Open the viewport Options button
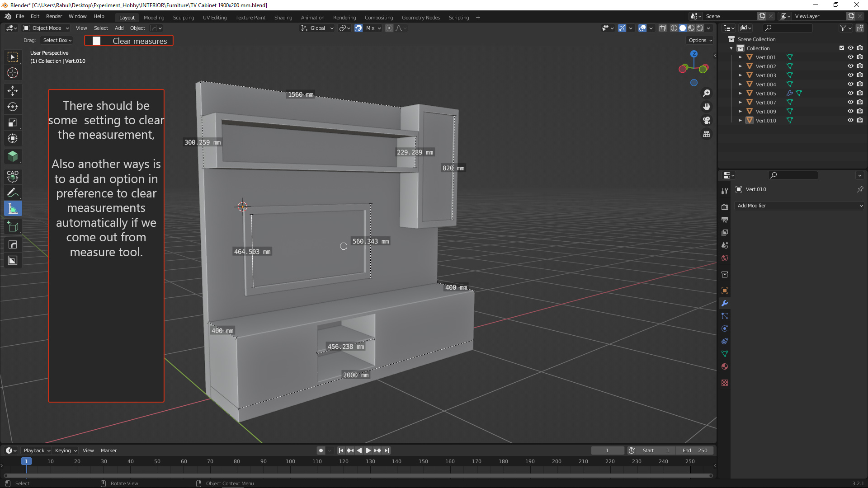868x488 pixels. [x=700, y=40]
